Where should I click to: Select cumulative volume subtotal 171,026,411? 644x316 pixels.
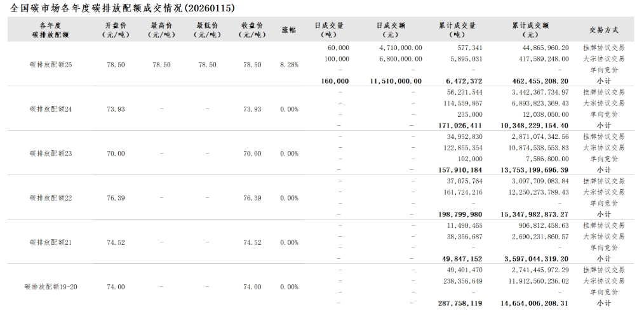tap(460, 126)
